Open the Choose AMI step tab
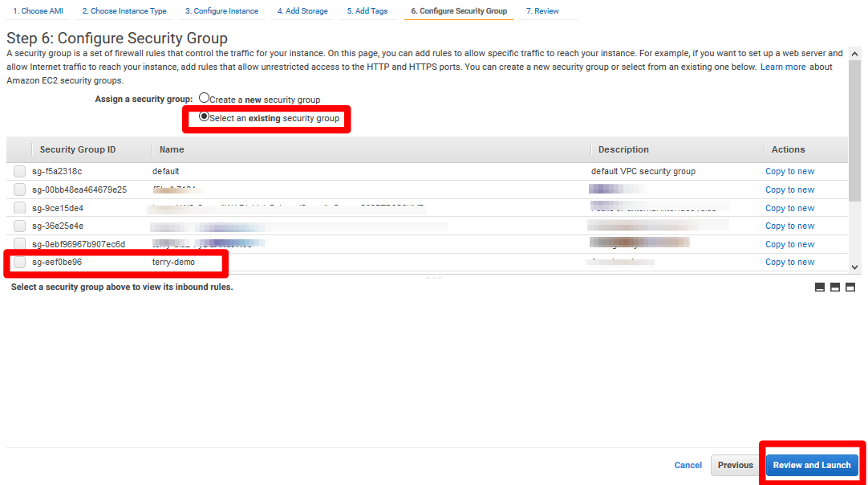Viewport: 868px width, 485px height. point(39,11)
